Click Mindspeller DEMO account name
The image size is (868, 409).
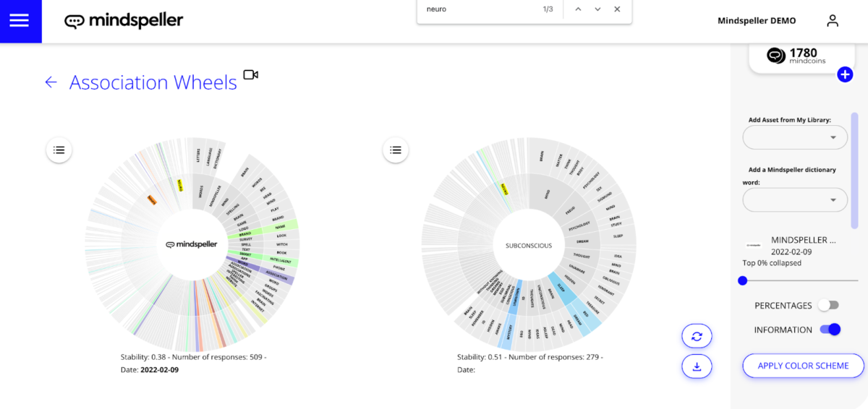tap(757, 21)
